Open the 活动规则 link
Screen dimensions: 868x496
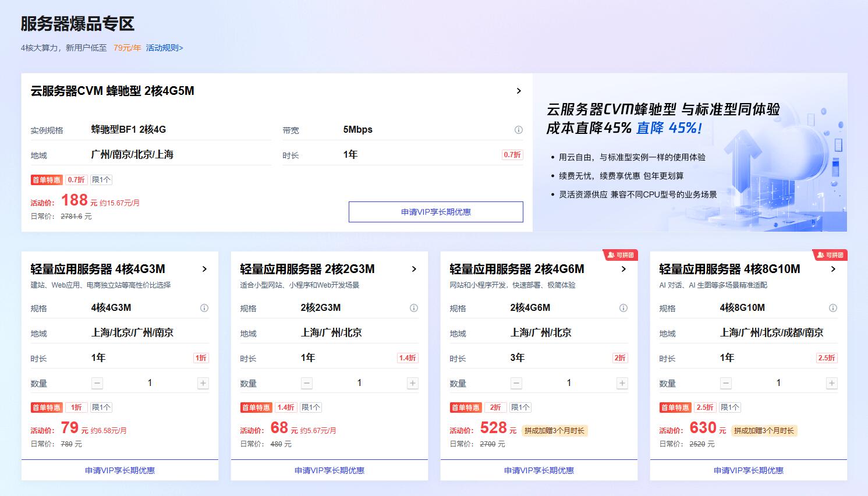tap(164, 48)
